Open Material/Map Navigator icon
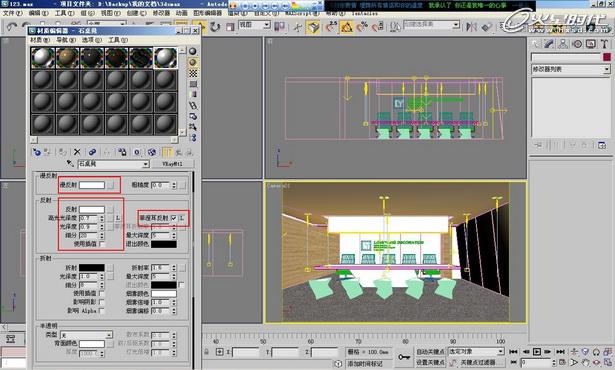The height and width of the screenshot is (370, 615). point(193,138)
